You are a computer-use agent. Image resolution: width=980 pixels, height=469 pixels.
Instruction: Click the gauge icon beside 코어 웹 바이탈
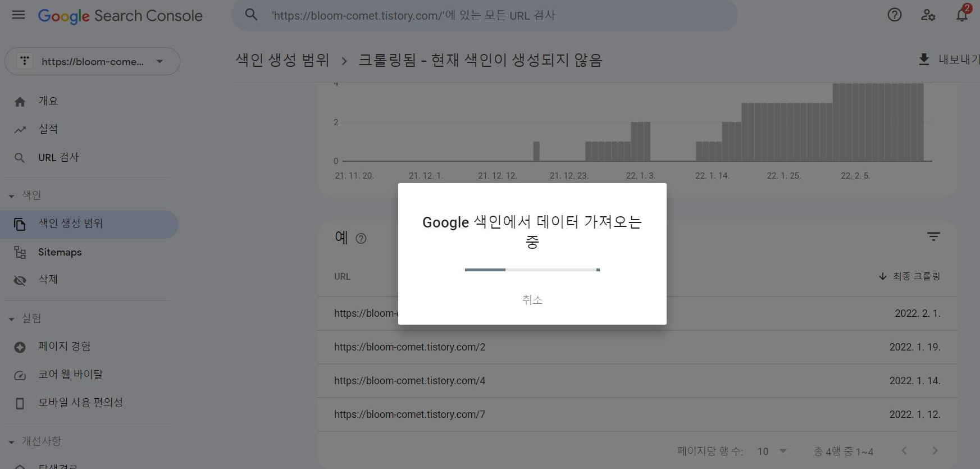20,375
